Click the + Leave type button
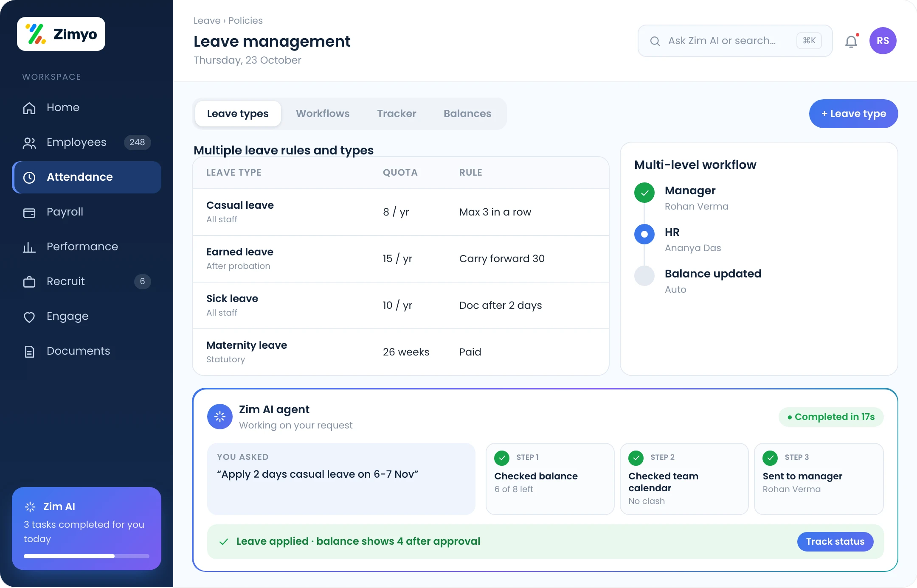The image size is (917, 588). (x=853, y=114)
